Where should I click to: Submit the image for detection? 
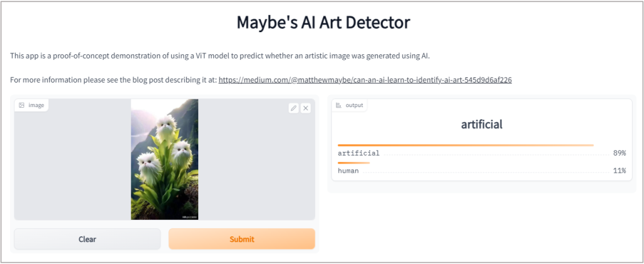coord(242,239)
